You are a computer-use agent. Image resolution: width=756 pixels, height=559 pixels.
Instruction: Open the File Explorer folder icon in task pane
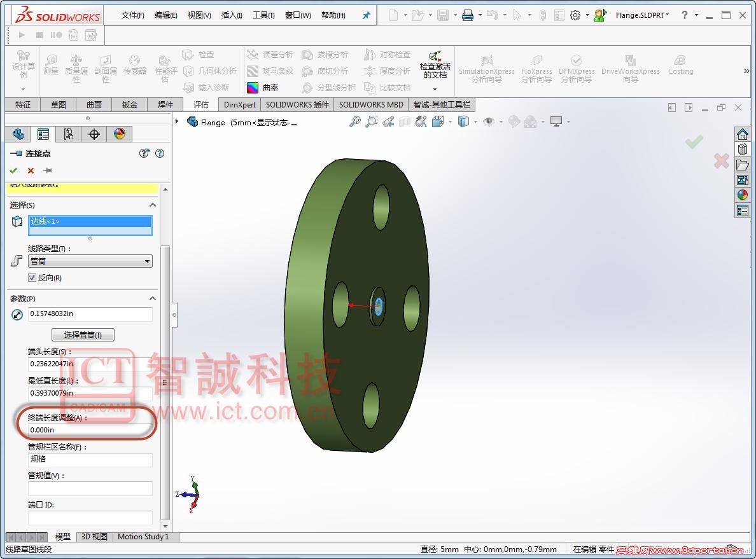743,165
